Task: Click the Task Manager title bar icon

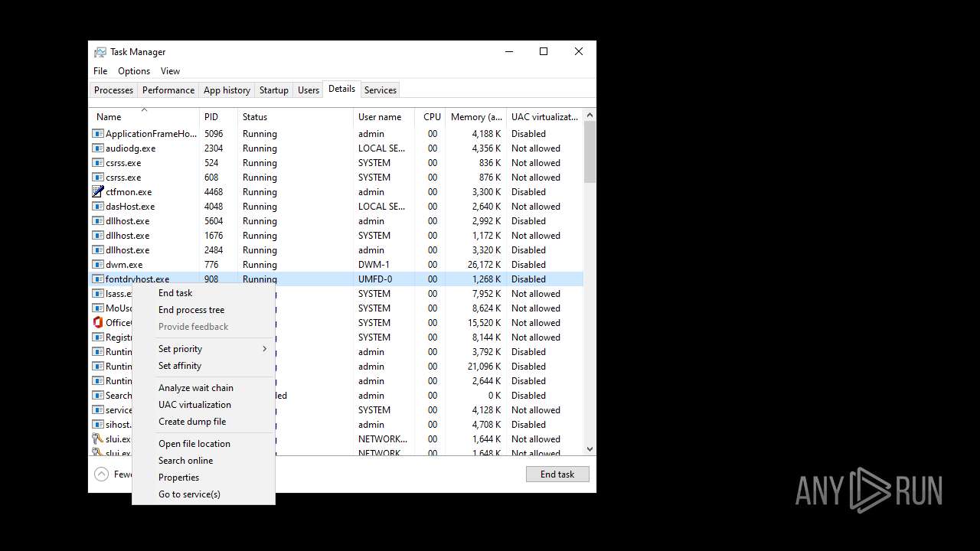Action: click(x=100, y=52)
